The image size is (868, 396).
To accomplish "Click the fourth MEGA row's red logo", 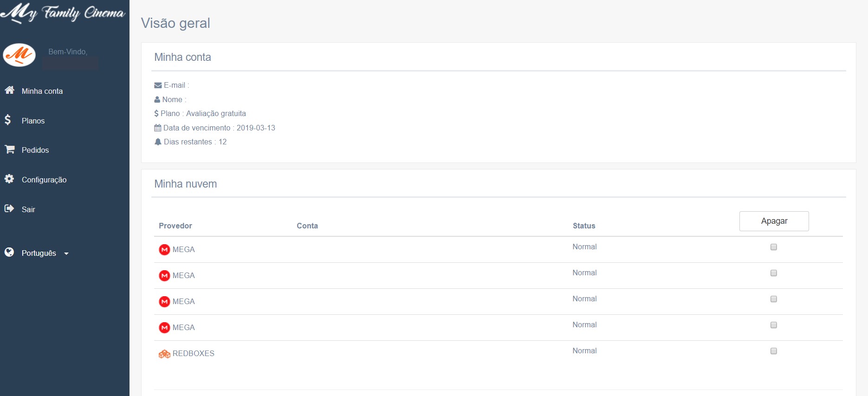I will 164,328.
